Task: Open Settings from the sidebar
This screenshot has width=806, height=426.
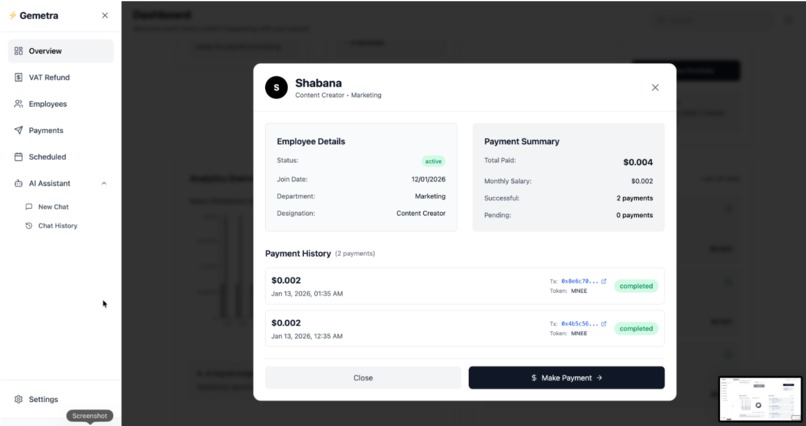Action: click(61, 399)
